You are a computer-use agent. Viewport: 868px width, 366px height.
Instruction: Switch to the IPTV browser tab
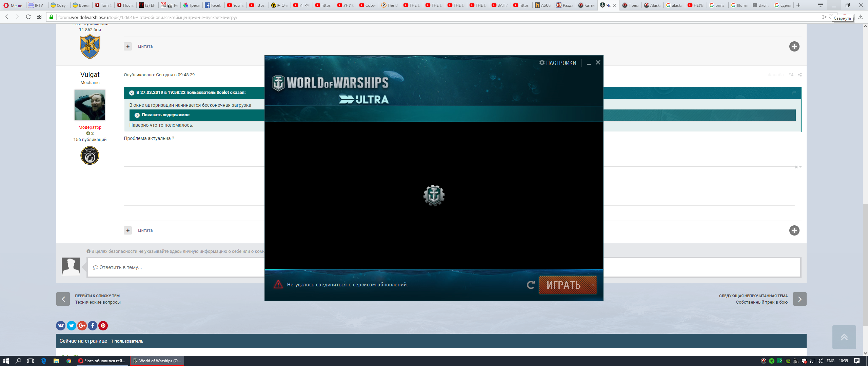36,5
